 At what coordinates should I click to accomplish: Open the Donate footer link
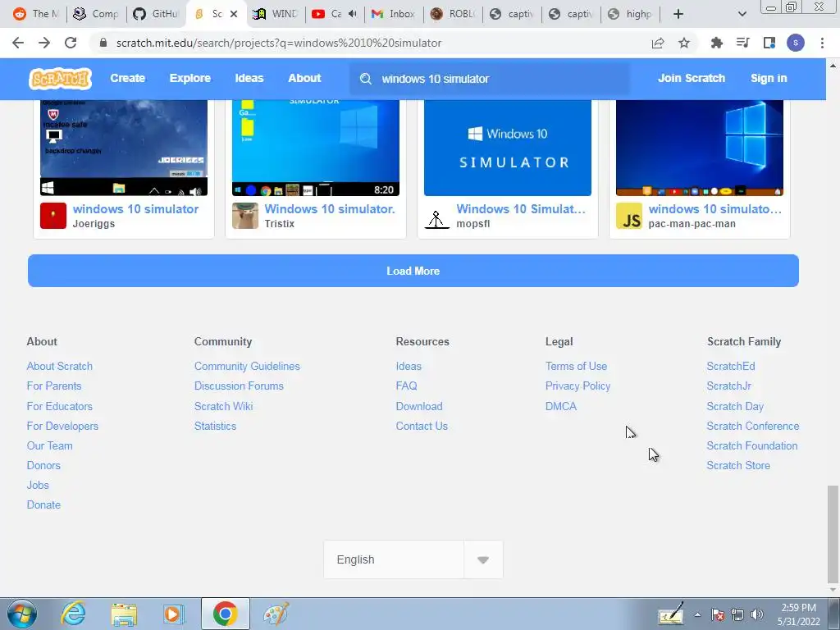43,504
